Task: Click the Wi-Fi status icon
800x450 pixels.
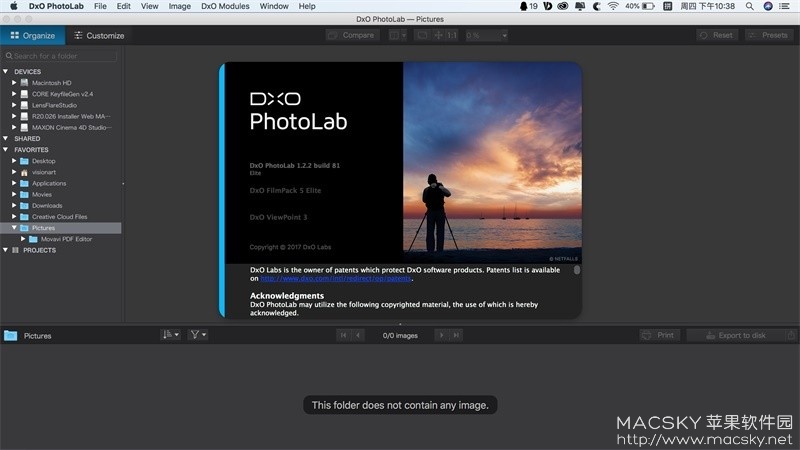Action: [613, 6]
